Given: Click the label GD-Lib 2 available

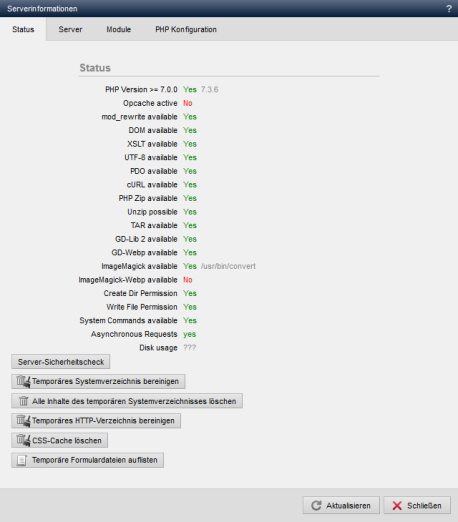Looking at the screenshot, I should 146,239.
